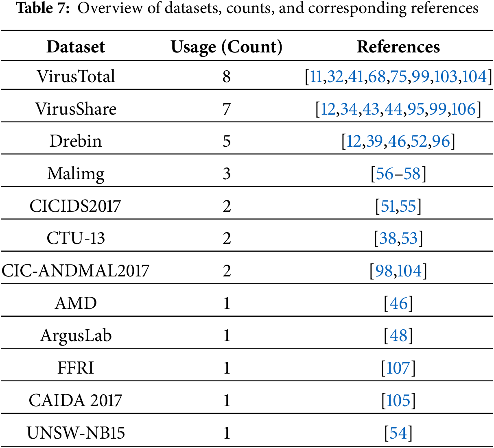
Task: Open reference 53 in the CTU-13 row
Action: click(x=409, y=238)
